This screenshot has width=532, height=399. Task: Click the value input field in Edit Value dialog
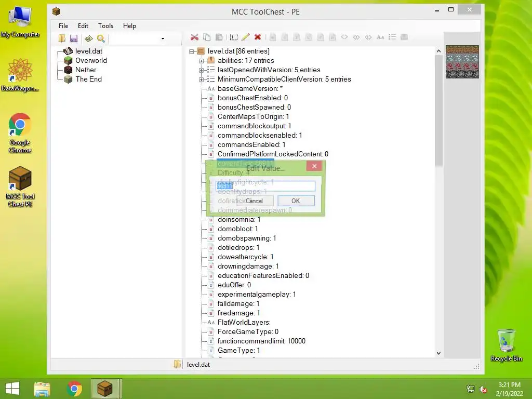pyautogui.click(x=265, y=186)
